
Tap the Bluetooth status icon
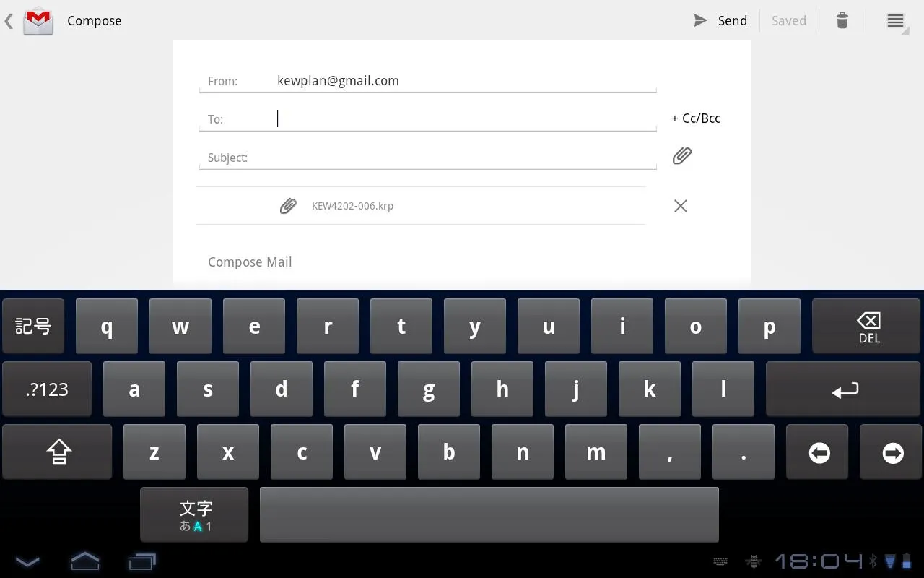point(873,561)
